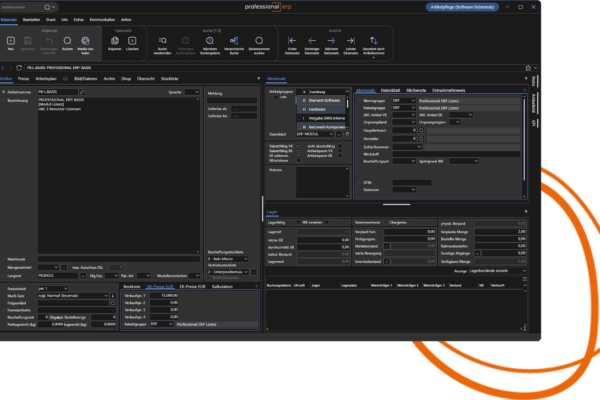Switch to EK-Preise EUR tab
The height and width of the screenshot is (400, 600).
click(x=192, y=286)
